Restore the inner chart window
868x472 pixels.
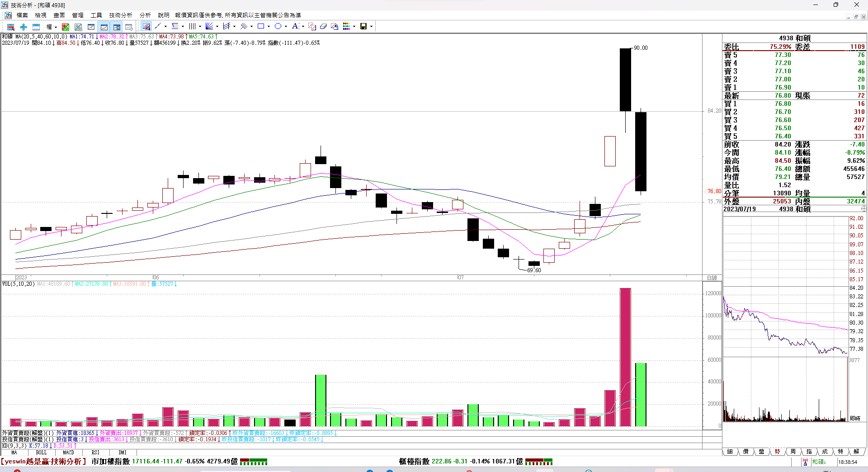(x=856, y=17)
